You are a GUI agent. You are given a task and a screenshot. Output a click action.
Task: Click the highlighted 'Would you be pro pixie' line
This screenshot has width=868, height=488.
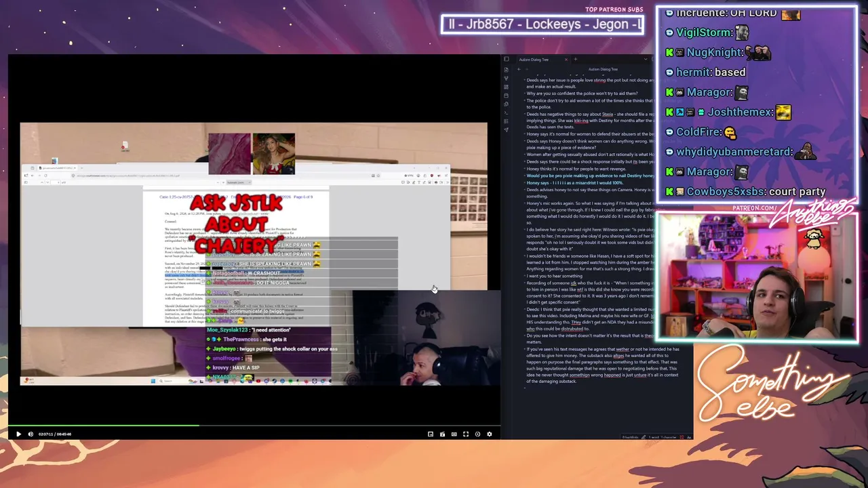coord(590,176)
